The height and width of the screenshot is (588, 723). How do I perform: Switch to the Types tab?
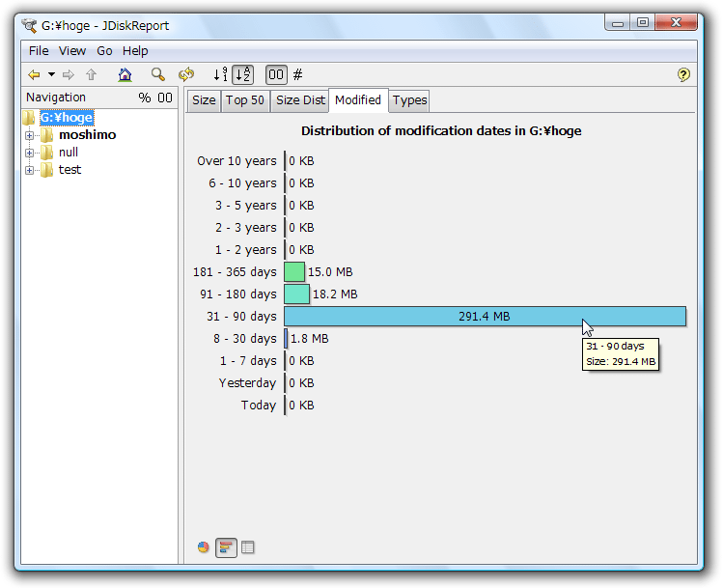tap(409, 100)
